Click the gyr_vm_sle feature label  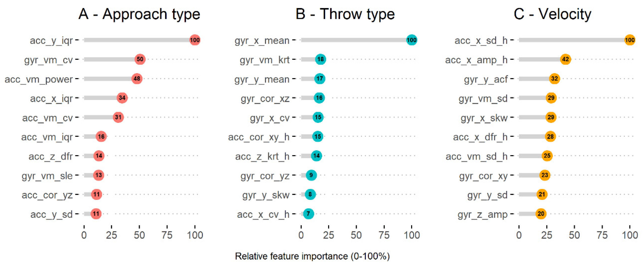click(x=47, y=176)
